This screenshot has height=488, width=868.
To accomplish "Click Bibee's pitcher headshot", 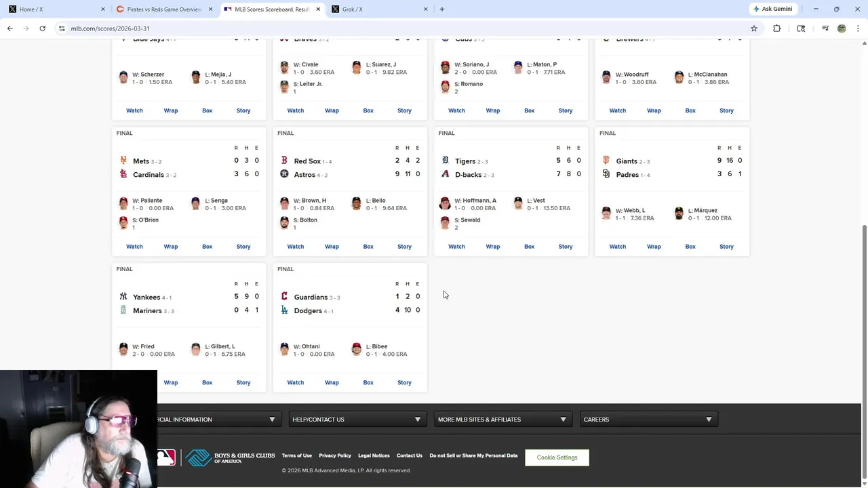I will point(357,349).
